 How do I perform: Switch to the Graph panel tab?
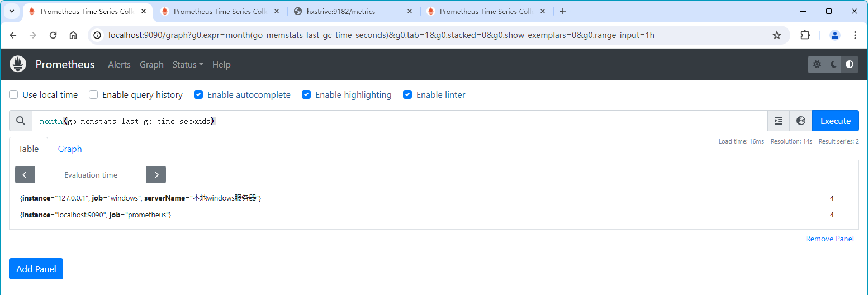70,149
